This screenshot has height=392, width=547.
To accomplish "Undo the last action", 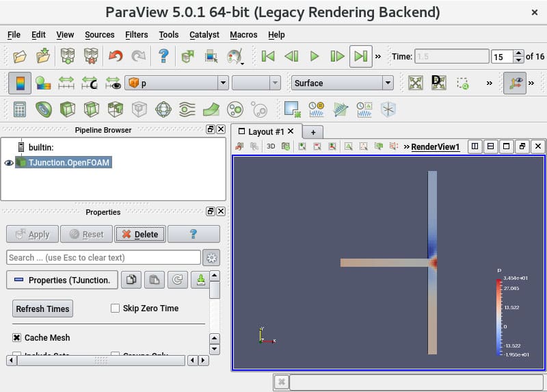I will point(116,56).
